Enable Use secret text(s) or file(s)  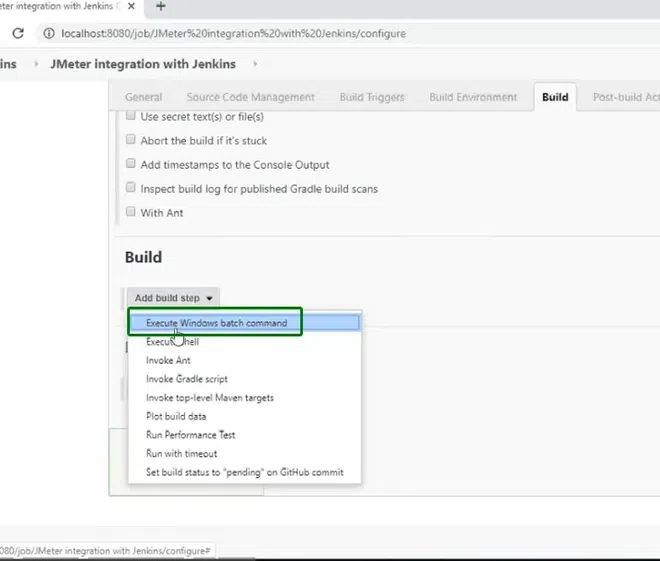coord(130,115)
